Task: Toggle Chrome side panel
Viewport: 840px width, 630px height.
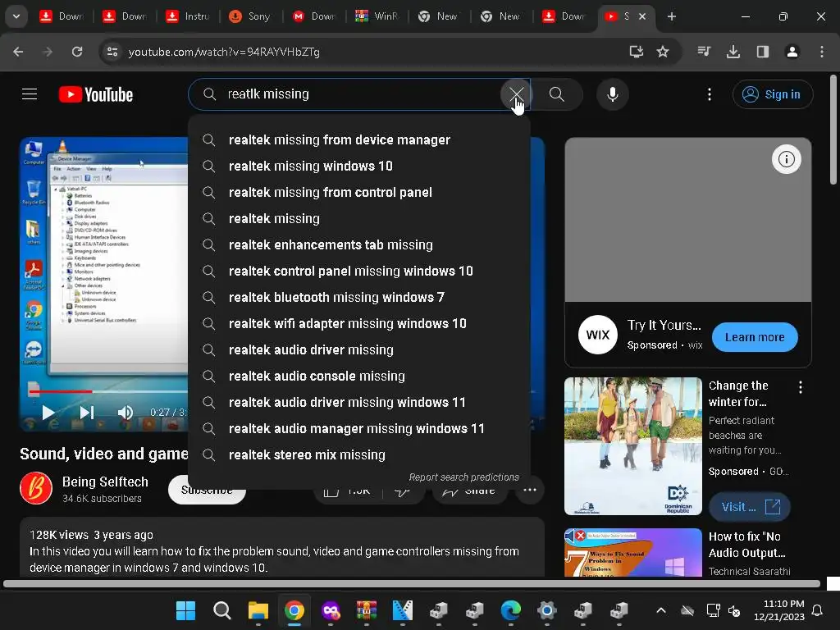Action: pyautogui.click(x=762, y=52)
